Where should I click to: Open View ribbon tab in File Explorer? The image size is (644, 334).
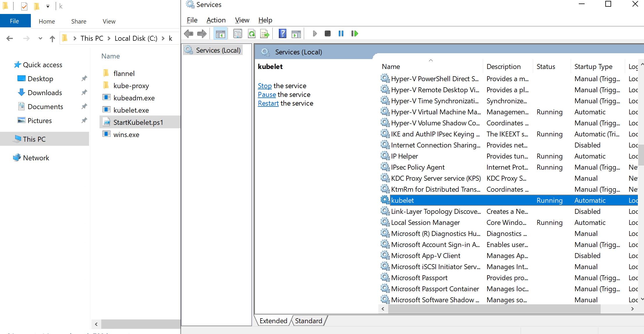pyautogui.click(x=109, y=21)
